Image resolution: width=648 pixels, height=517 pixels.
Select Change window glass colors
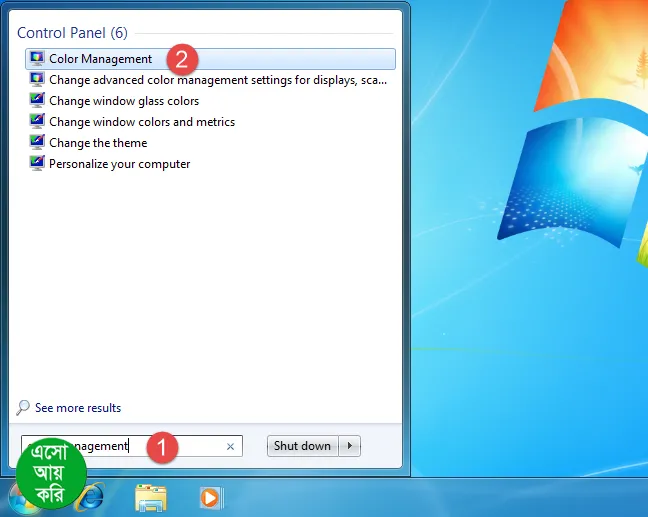point(124,101)
